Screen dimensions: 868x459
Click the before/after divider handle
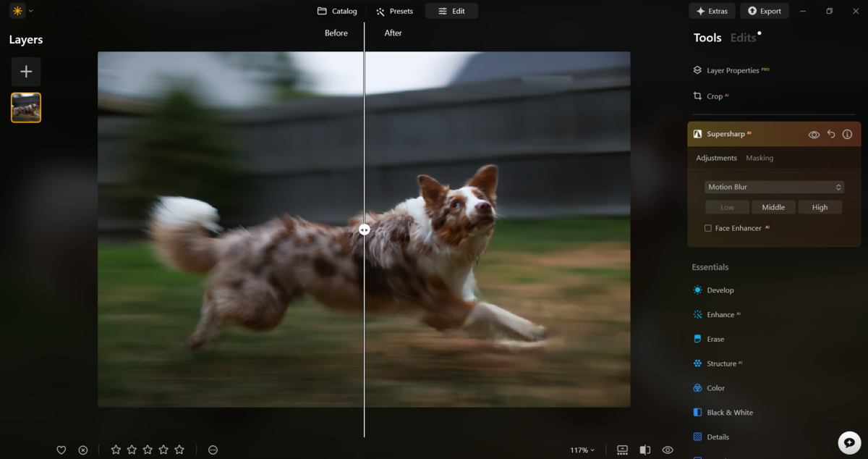pos(365,230)
